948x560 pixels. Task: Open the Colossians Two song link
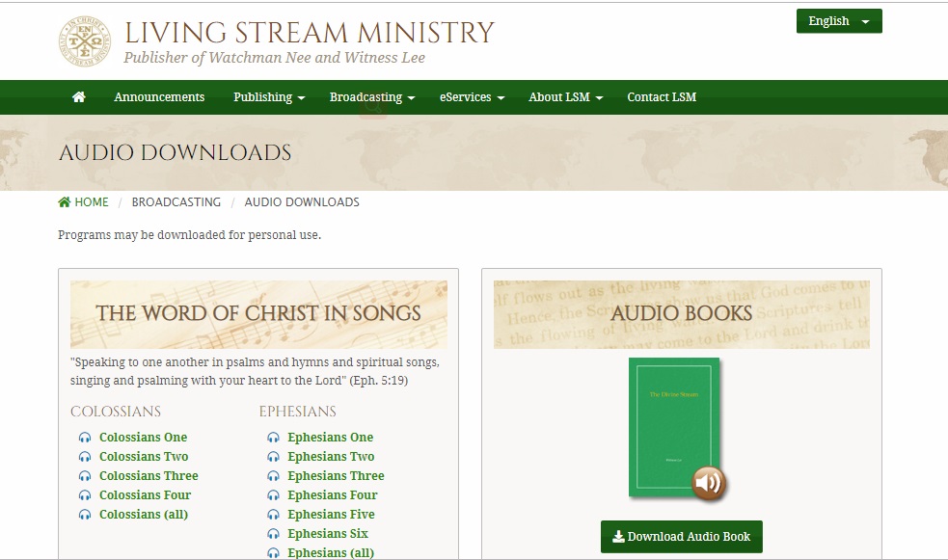pyautogui.click(x=144, y=457)
